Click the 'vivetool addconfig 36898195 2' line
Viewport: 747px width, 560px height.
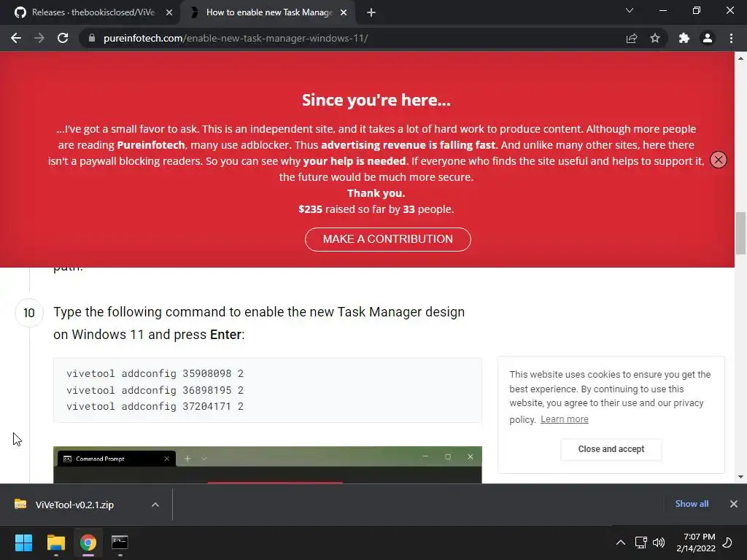pos(155,390)
